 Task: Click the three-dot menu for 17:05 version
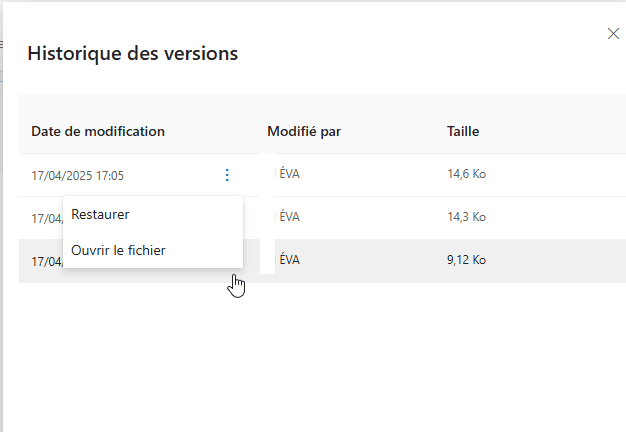[227, 175]
